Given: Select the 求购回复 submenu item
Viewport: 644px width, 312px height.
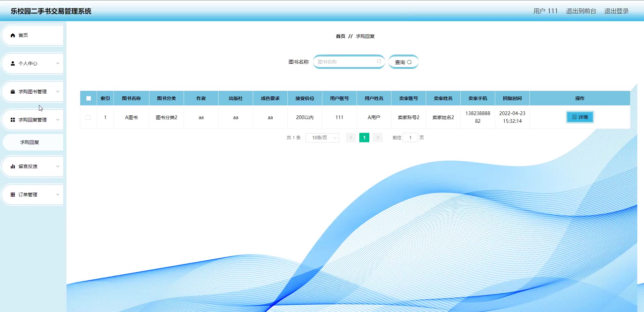Looking at the screenshot, I should coord(33,142).
